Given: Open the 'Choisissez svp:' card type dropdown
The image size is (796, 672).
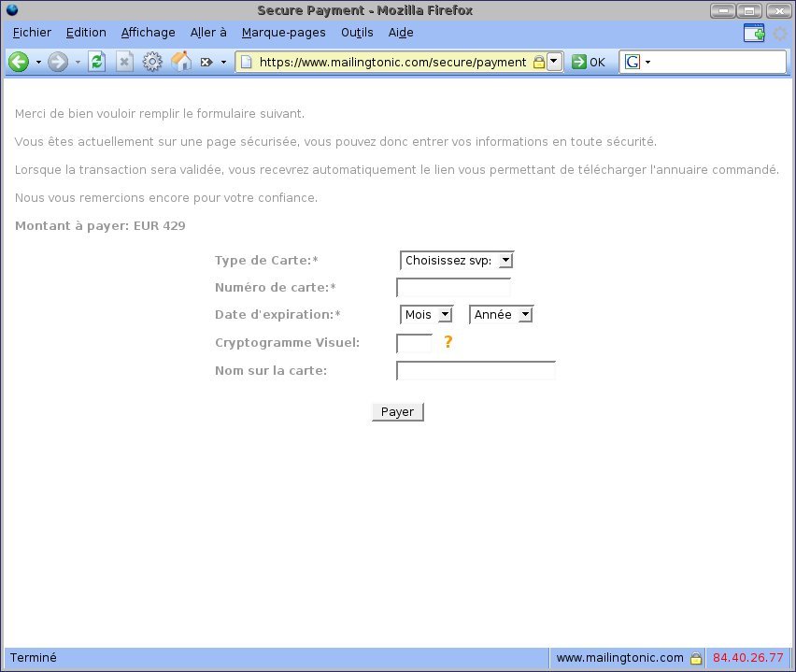Looking at the screenshot, I should [456, 261].
